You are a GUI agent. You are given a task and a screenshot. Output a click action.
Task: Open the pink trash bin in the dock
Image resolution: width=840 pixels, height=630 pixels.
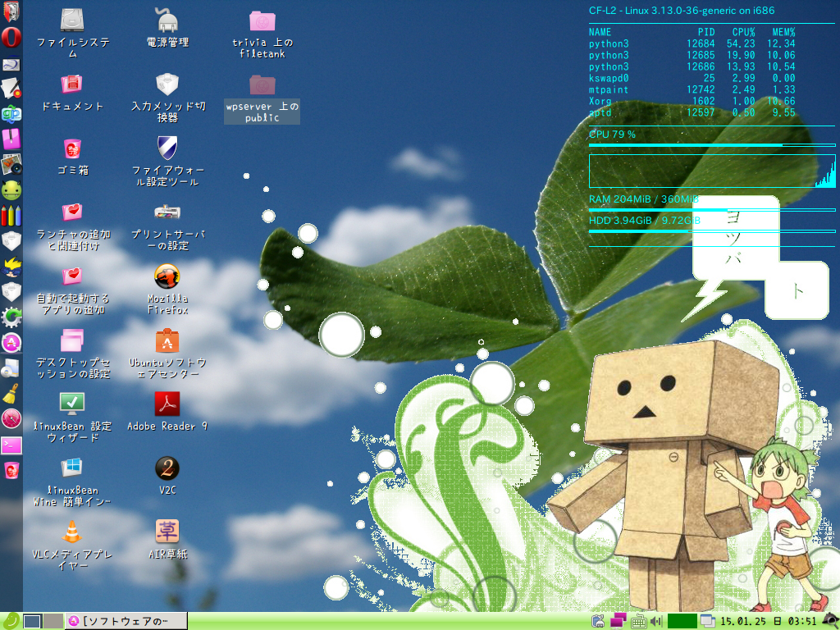tap(11, 470)
